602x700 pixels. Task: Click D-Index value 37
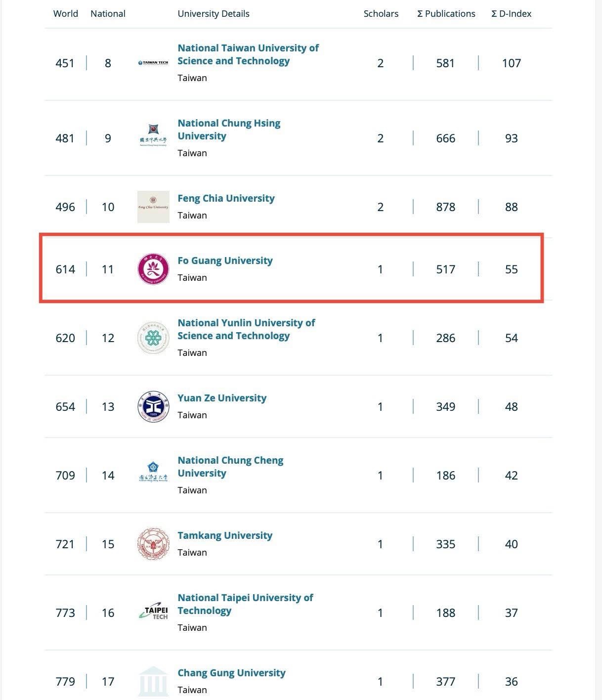tap(512, 613)
